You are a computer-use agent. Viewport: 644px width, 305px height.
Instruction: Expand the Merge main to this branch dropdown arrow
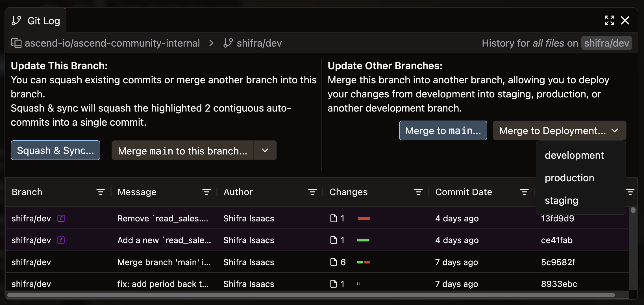(x=265, y=151)
